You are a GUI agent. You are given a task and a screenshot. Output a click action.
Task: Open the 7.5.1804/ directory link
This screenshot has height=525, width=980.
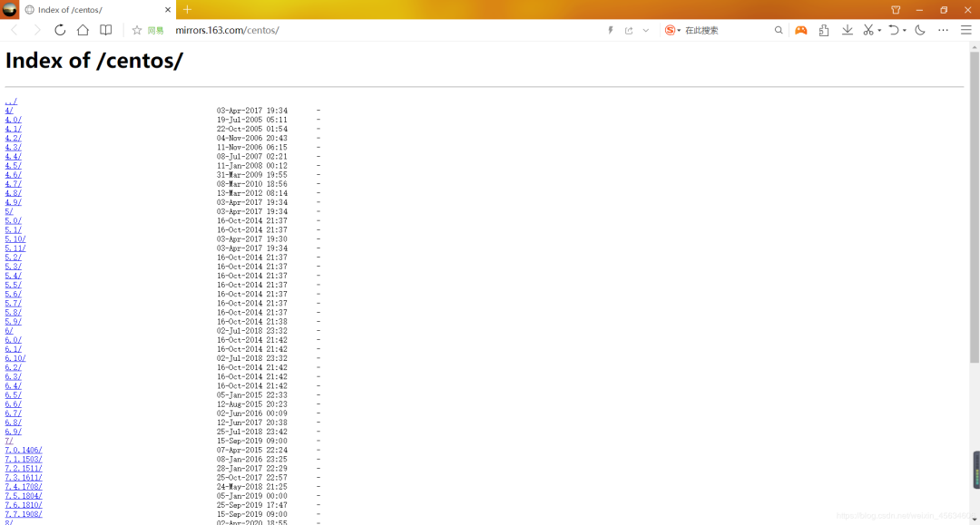pos(24,496)
